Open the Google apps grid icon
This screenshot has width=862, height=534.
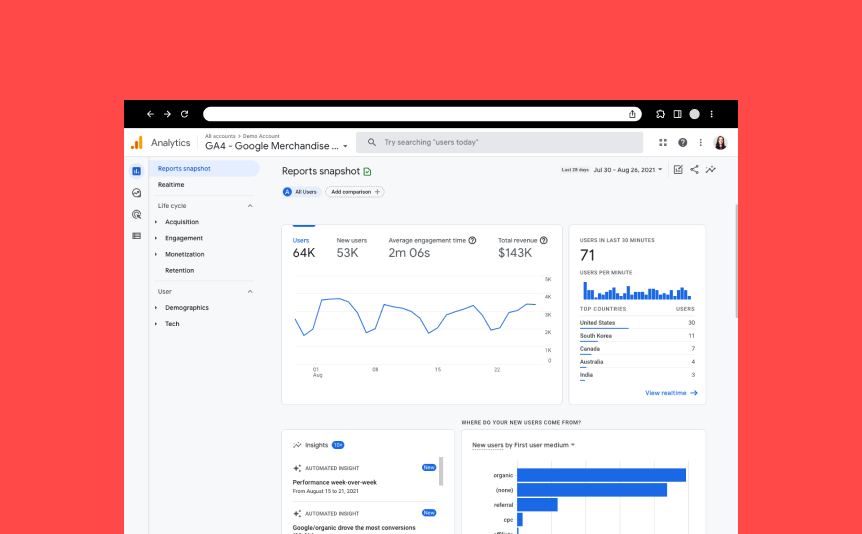pos(663,142)
